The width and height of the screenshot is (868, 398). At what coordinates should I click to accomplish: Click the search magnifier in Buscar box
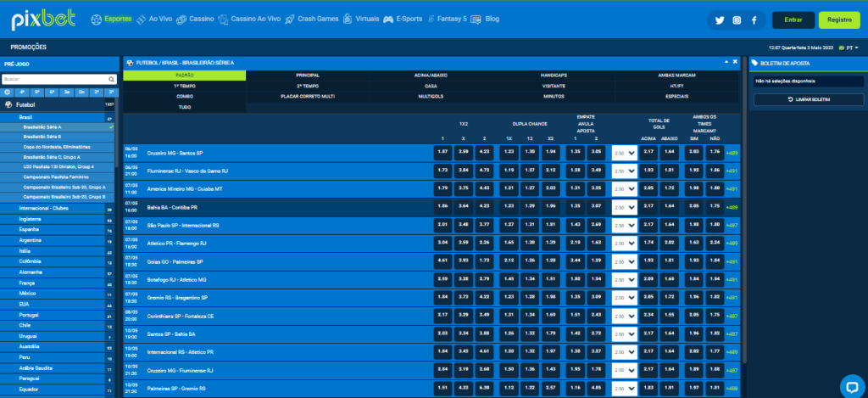[x=111, y=79]
